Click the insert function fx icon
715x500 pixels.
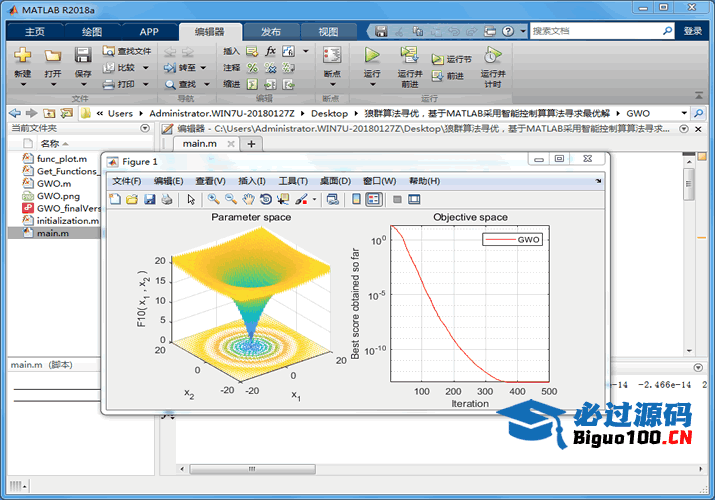click(270, 51)
